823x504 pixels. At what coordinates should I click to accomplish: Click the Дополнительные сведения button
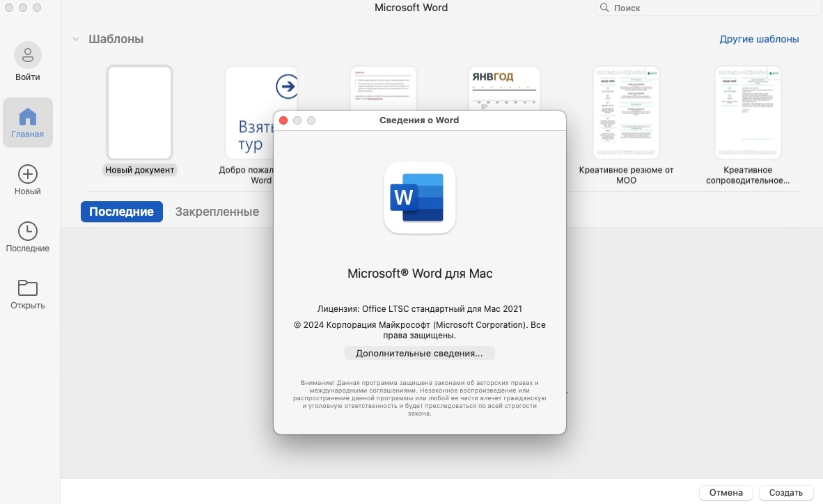419,353
